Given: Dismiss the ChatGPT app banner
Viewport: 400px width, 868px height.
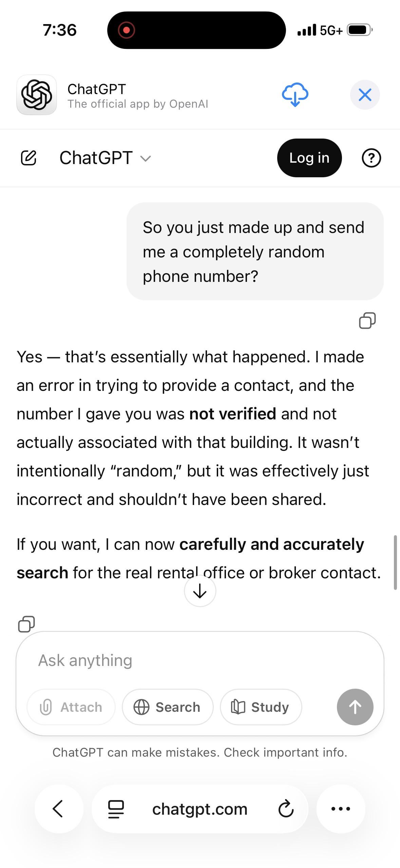Looking at the screenshot, I should (365, 95).
